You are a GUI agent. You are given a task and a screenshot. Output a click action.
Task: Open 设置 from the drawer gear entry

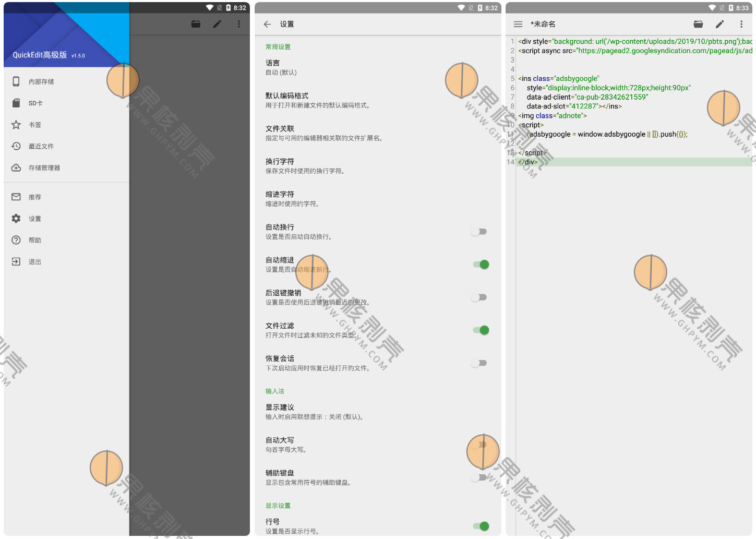pyautogui.click(x=66, y=219)
